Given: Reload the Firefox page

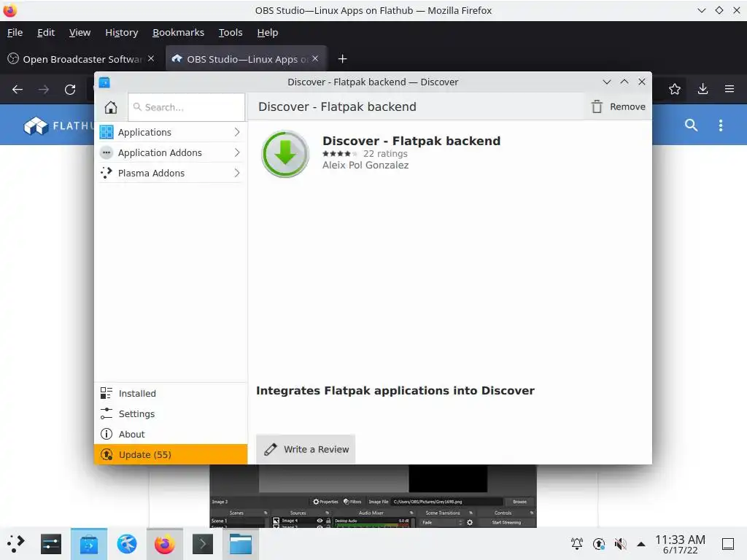Looking at the screenshot, I should point(70,90).
